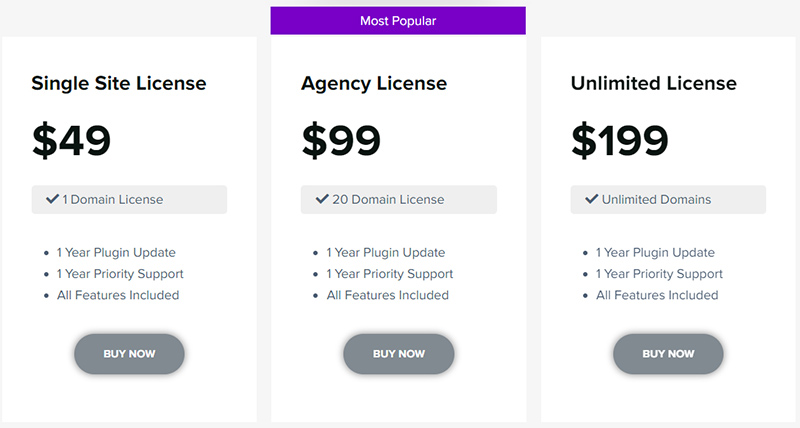Click All Features Included in Unlimited plan
Screen dimensions: 800x428
pos(657,295)
